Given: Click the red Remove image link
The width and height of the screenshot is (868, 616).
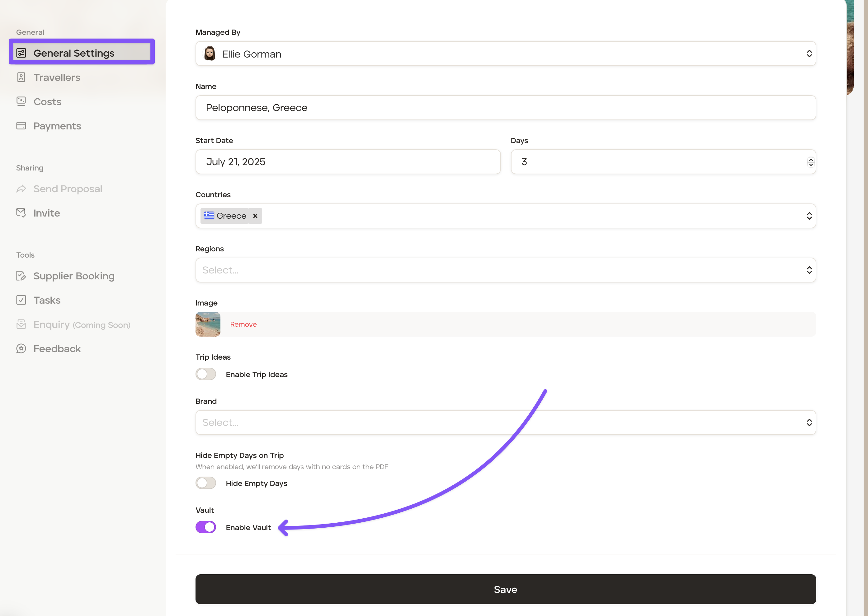Looking at the screenshot, I should [243, 324].
